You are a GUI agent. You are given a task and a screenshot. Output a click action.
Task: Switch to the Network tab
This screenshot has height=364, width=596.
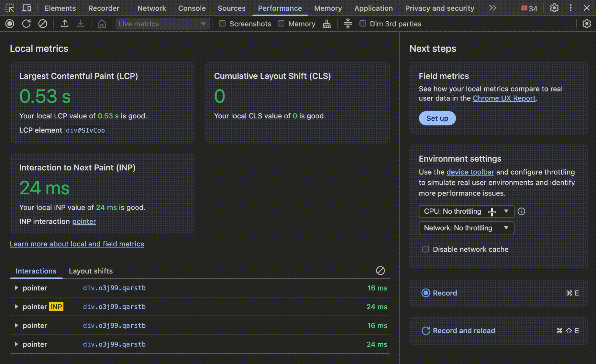click(x=151, y=8)
